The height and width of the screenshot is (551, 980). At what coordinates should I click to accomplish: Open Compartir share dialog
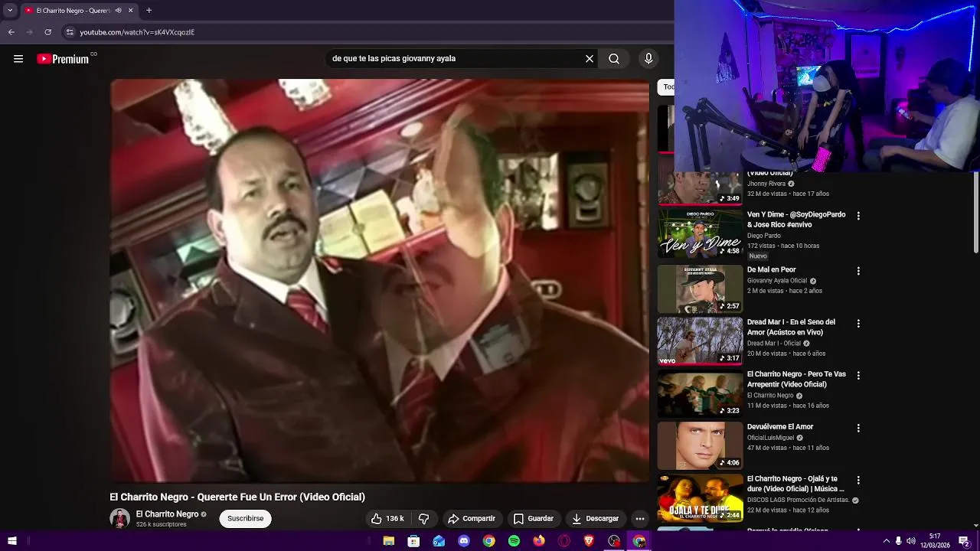pyautogui.click(x=472, y=519)
